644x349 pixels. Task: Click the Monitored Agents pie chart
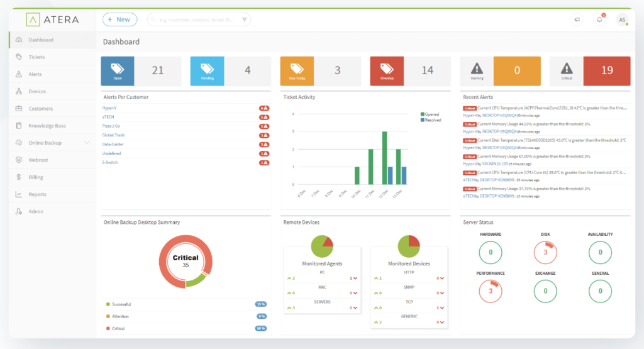point(322,246)
